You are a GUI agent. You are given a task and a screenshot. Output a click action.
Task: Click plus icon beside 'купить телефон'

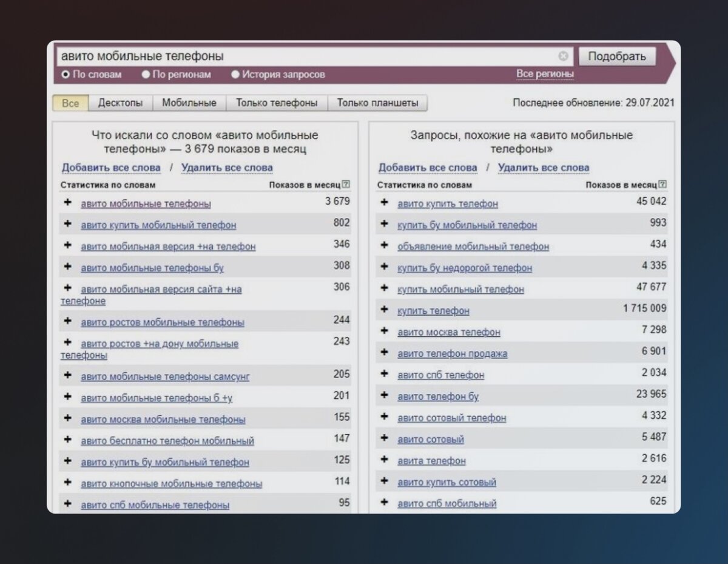tap(384, 310)
